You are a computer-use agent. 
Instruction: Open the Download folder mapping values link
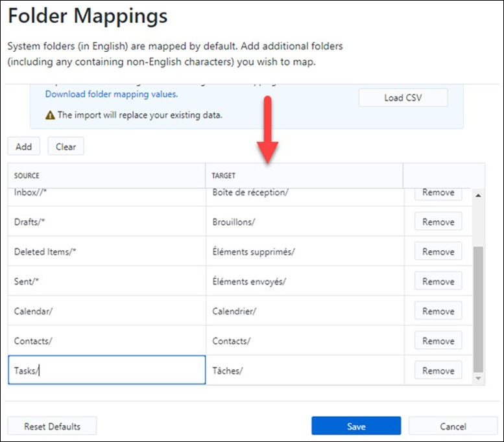click(111, 94)
